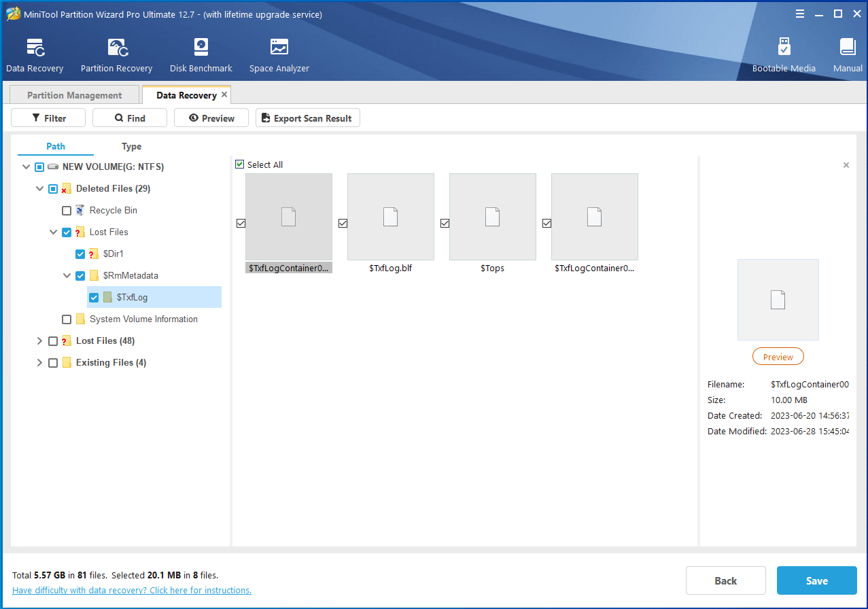The image size is (868, 609).
Task: Open the Filter options
Action: point(48,118)
